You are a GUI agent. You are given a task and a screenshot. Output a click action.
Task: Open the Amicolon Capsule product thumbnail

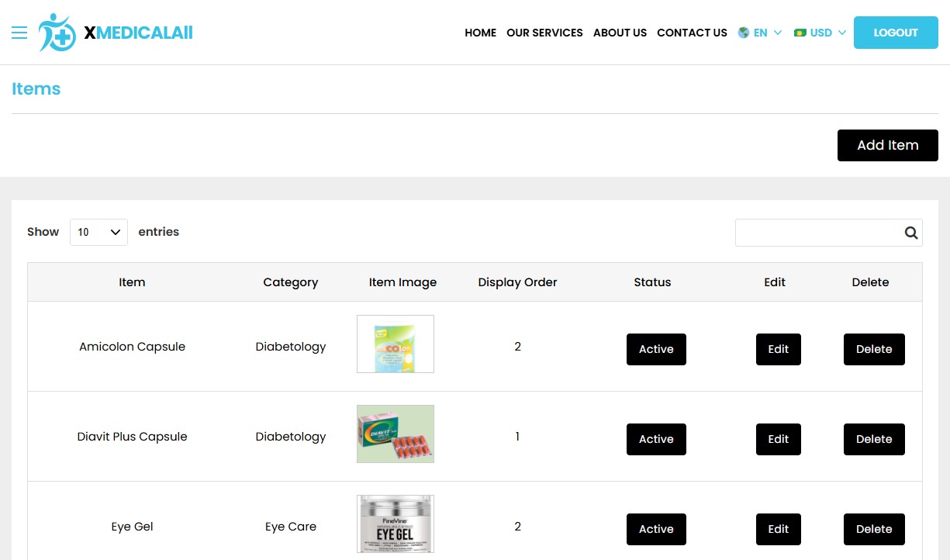click(395, 344)
